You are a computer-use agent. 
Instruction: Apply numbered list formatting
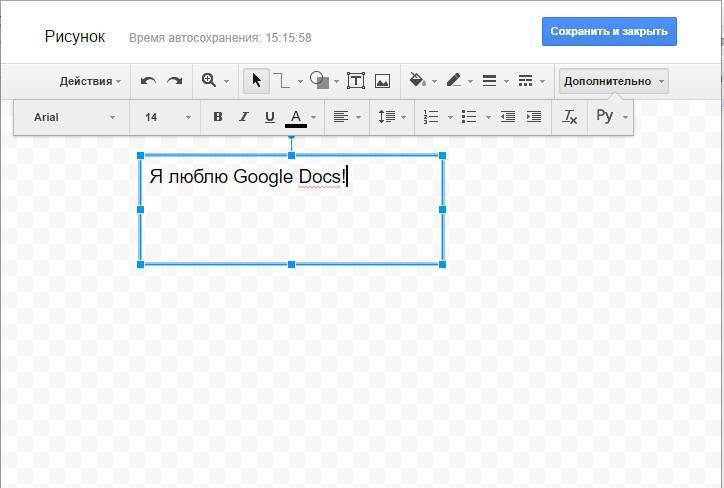click(x=431, y=117)
